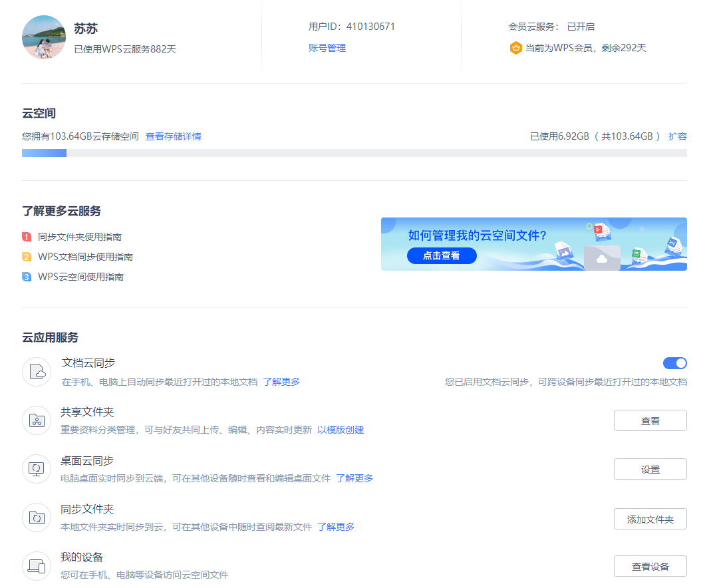This screenshot has width=709, height=588.
Task: Click the 桌面云同步 desktop monitor icon
Action: point(37,468)
